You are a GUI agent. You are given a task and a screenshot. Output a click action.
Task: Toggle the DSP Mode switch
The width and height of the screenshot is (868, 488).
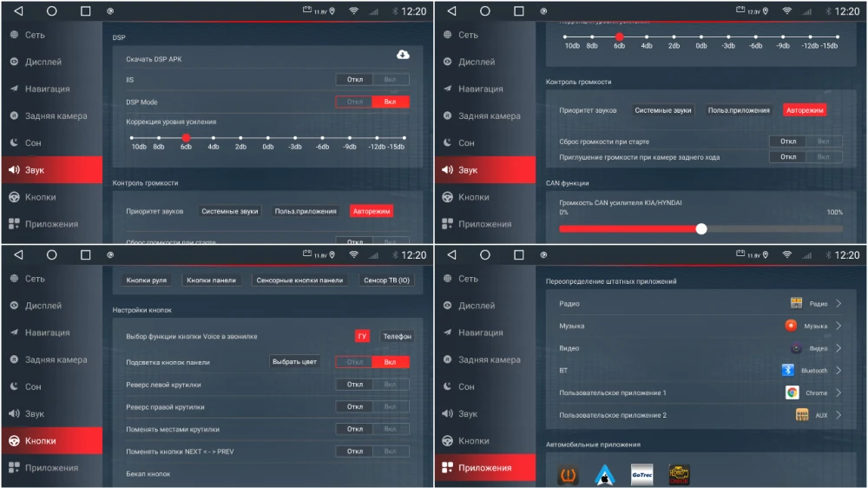372,102
